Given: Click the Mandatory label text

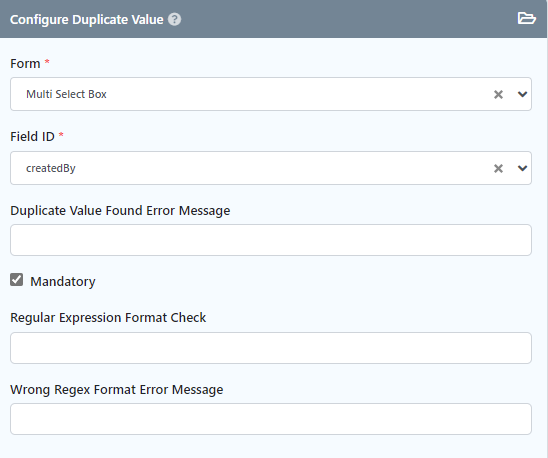Looking at the screenshot, I should tap(63, 281).
